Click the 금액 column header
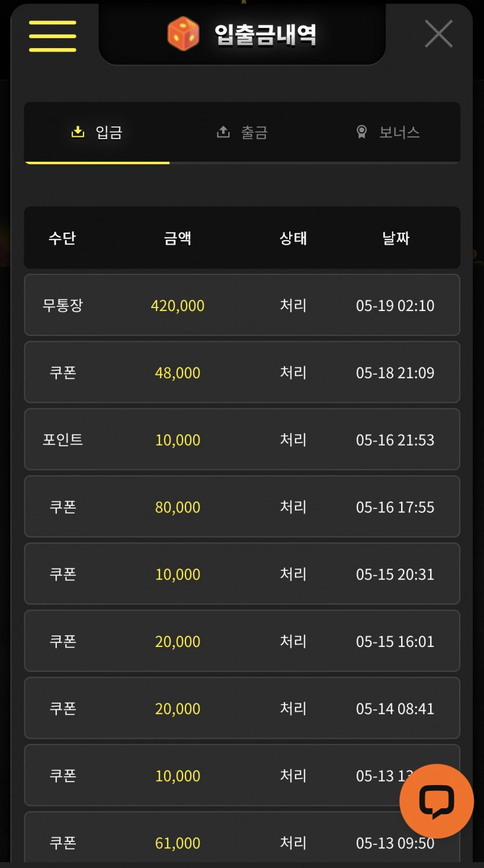484x868 pixels. (x=177, y=238)
